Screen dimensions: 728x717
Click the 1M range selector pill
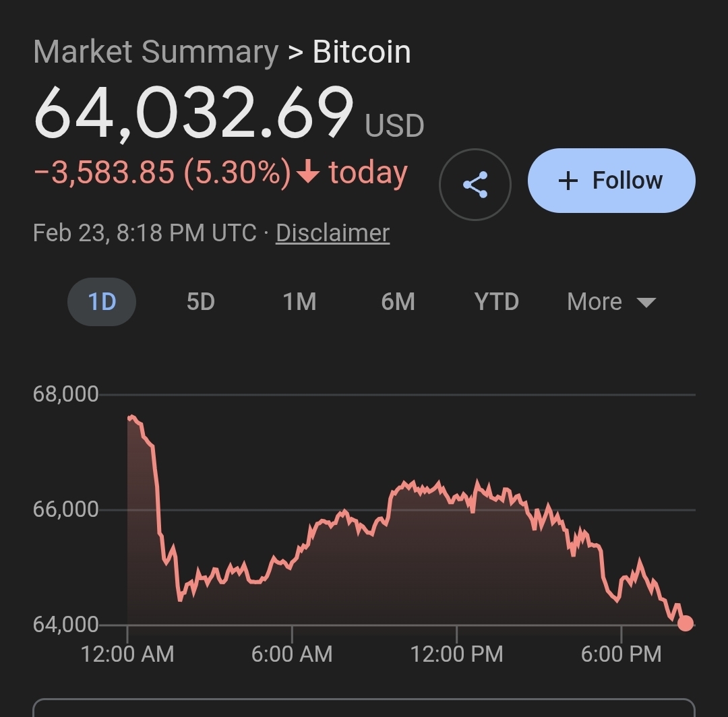click(x=299, y=302)
